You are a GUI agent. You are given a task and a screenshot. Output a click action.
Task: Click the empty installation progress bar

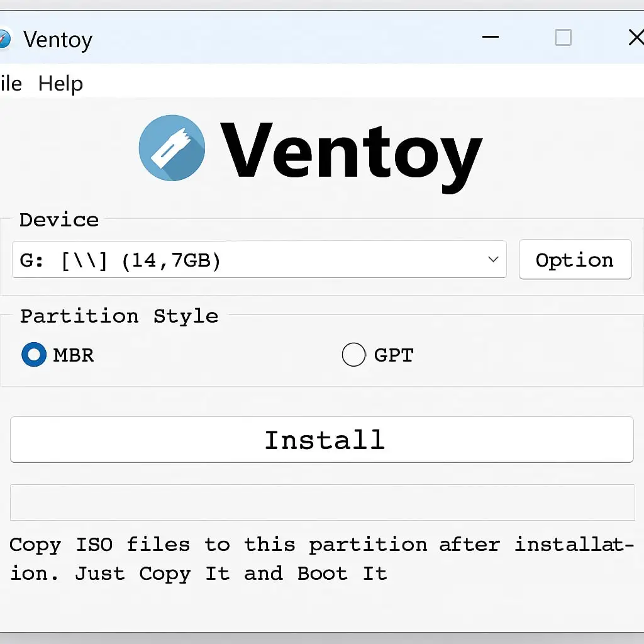[x=323, y=502]
